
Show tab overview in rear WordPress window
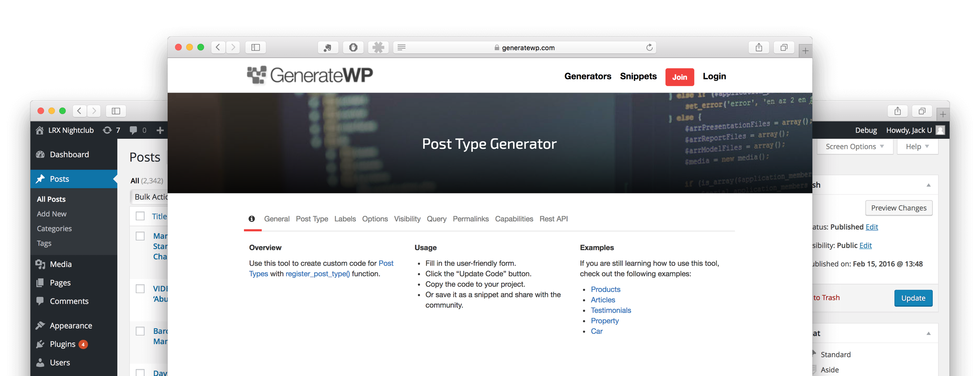coord(922,111)
